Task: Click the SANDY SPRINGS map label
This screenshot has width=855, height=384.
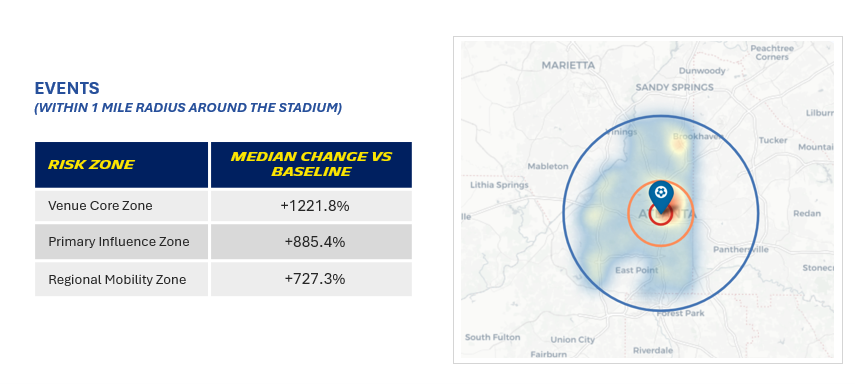Action: point(675,87)
